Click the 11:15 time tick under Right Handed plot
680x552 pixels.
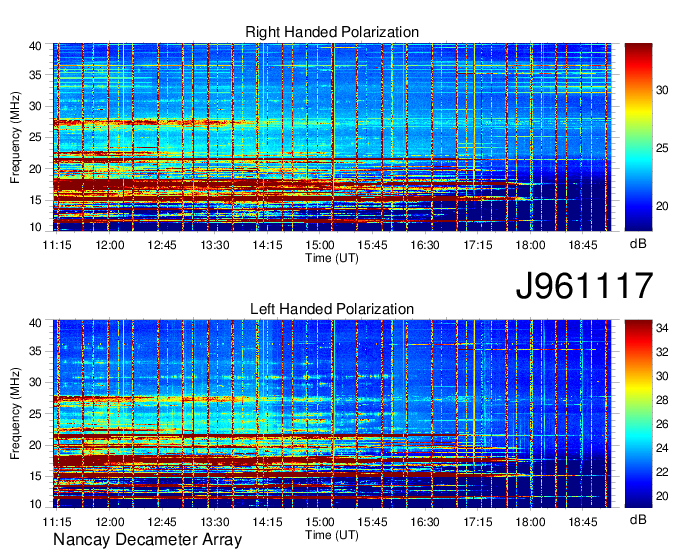click(x=57, y=245)
